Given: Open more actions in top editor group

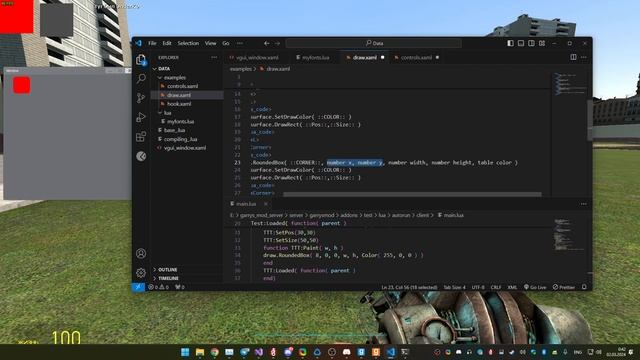Looking at the screenshot, I should point(584,57).
